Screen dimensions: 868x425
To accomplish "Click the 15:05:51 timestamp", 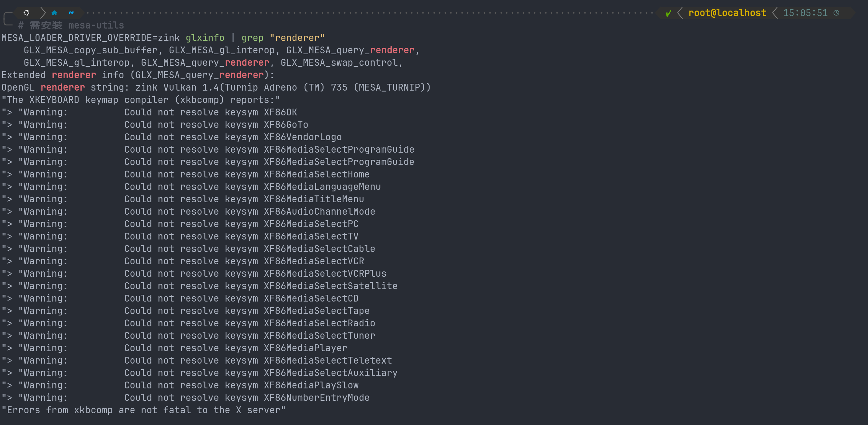I will point(805,13).
